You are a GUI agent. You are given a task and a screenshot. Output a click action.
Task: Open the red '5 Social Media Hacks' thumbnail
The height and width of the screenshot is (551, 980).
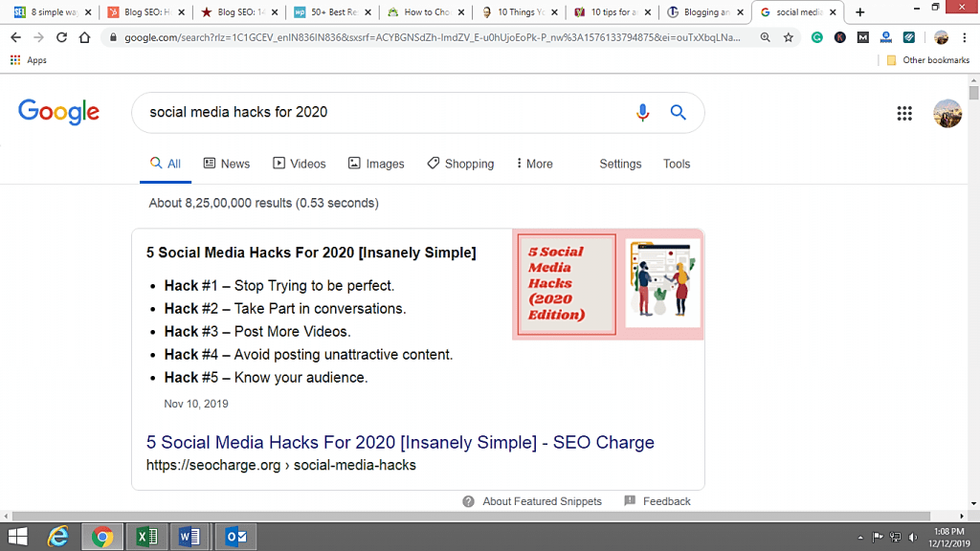coord(567,284)
